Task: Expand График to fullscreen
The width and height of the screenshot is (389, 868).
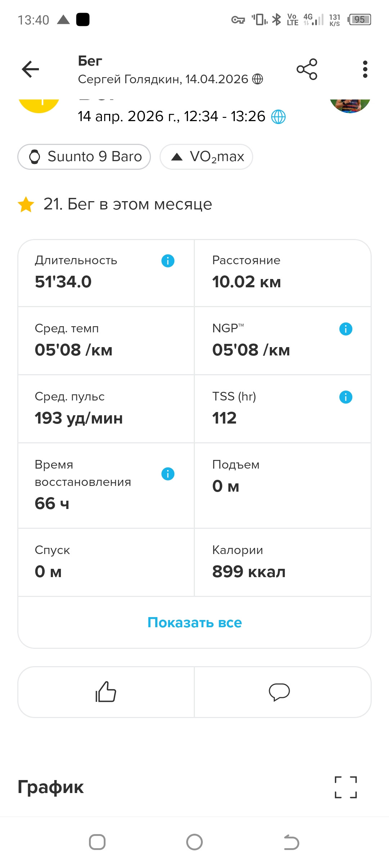Action: coord(346,787)
